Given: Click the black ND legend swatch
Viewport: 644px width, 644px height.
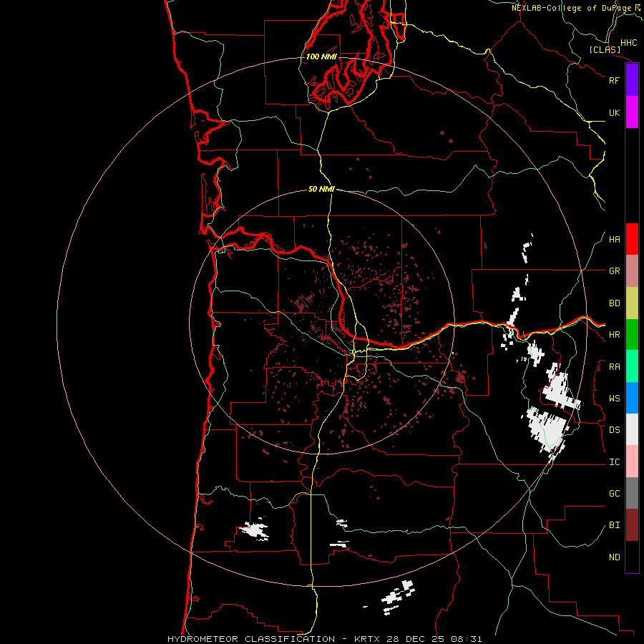Looking at the screenshot, I should 632,557.
